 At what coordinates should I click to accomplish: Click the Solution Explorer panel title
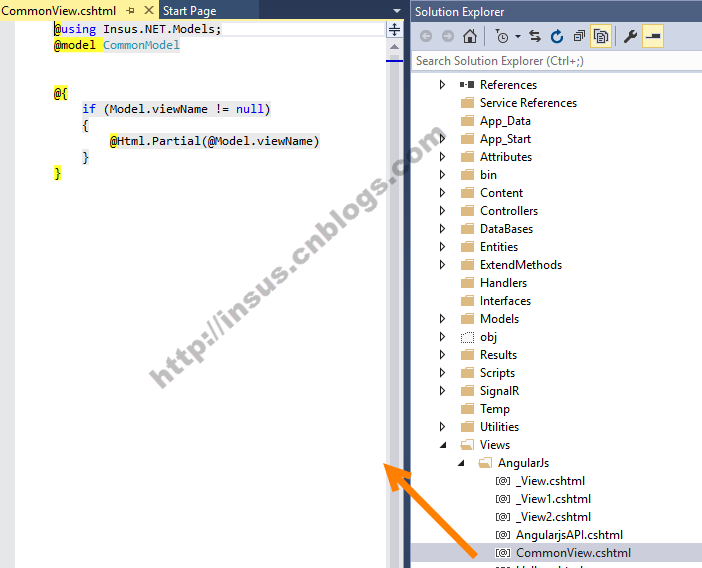pos(459,12)
